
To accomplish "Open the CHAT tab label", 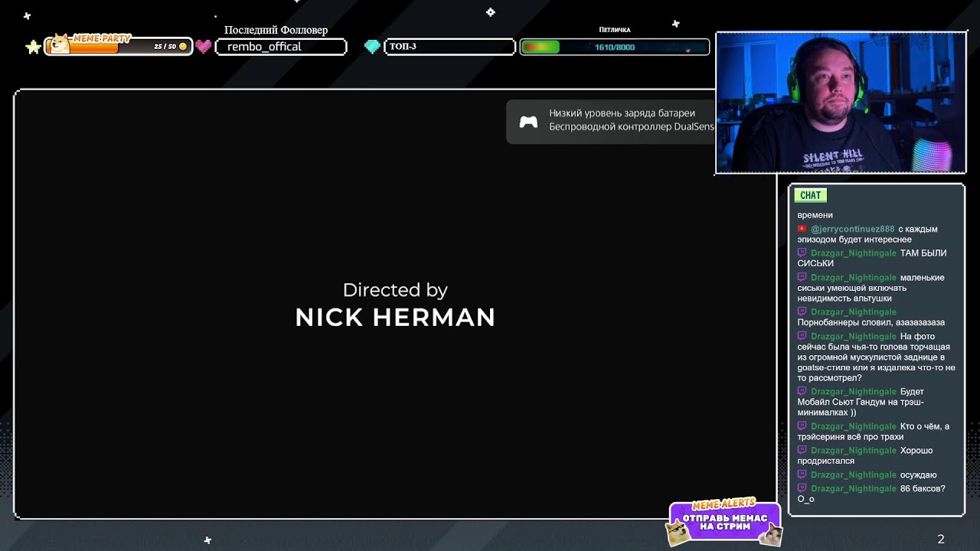I will click(x=810, y=195).
